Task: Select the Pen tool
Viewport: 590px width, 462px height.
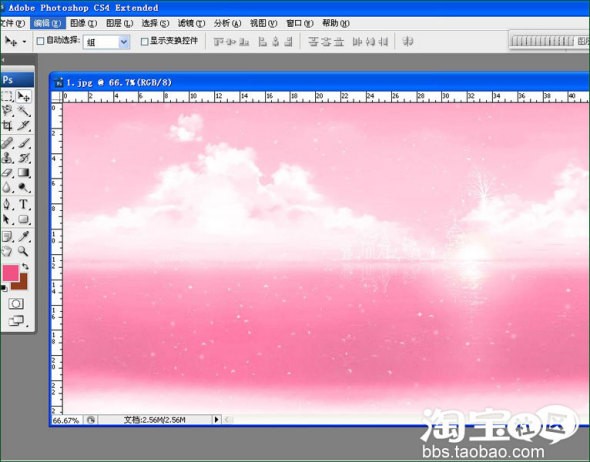Action: click(7, 204)
